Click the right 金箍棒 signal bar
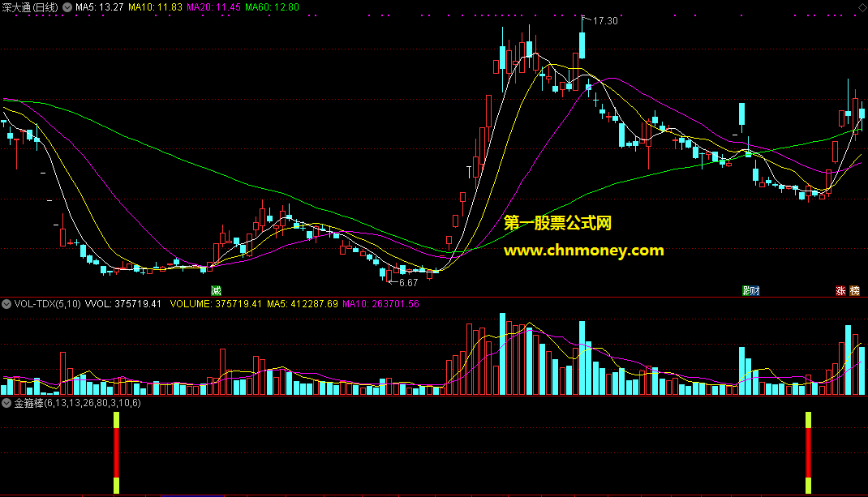This screenshot has height=497, width=868. [x=808, y=452]
